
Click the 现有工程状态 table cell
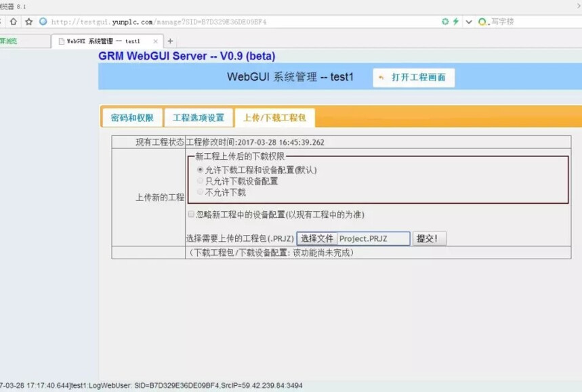pos(148,142)
